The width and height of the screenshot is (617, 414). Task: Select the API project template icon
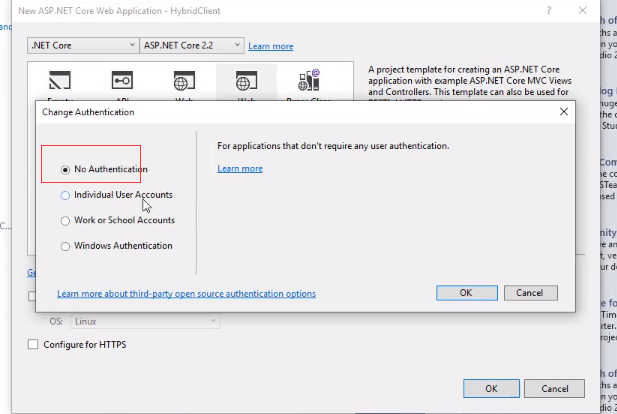click(122, 81)
